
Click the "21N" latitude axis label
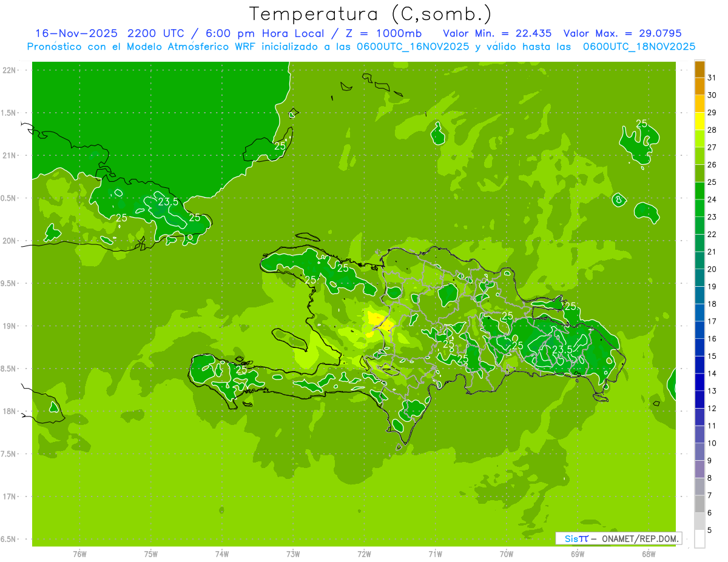(10, 155)
